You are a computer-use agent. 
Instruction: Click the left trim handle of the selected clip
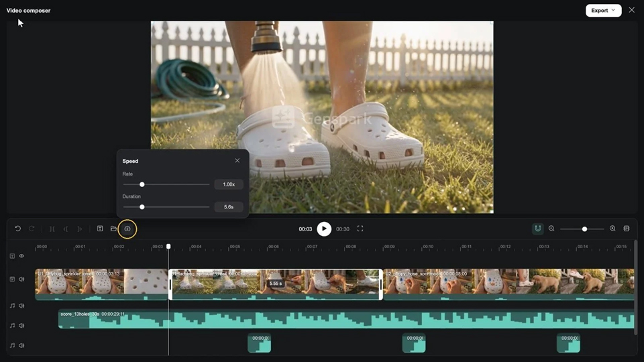click(170, 284)
